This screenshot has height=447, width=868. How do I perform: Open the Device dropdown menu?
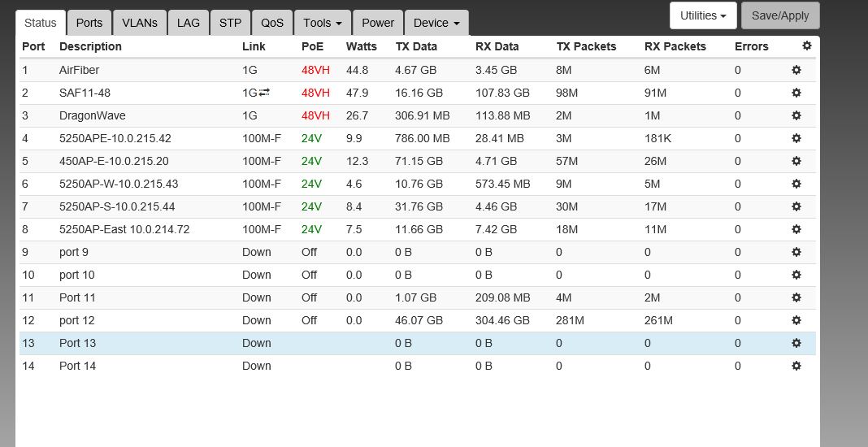436,23
